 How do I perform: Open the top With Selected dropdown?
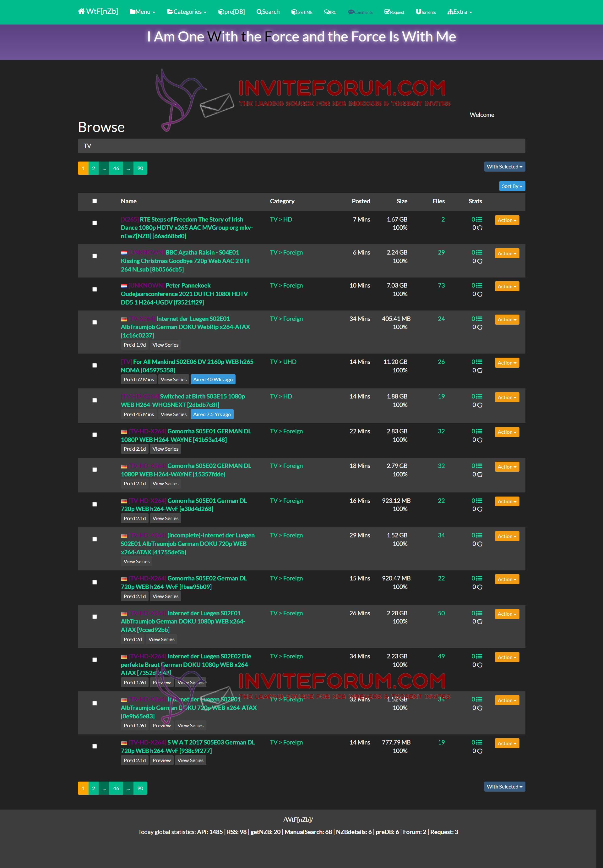click(x=504, y=167)
